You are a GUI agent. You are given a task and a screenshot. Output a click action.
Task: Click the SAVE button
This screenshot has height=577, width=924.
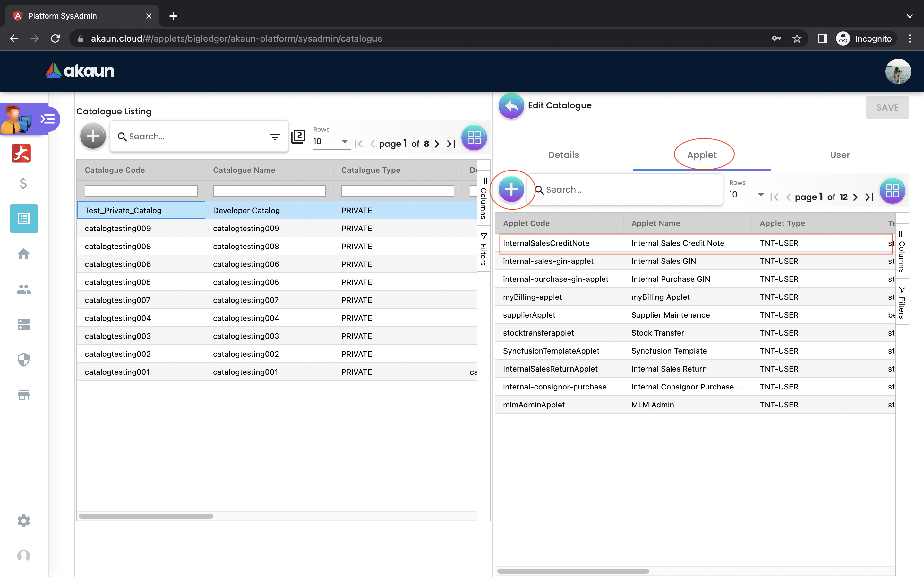tap(887, 108)
